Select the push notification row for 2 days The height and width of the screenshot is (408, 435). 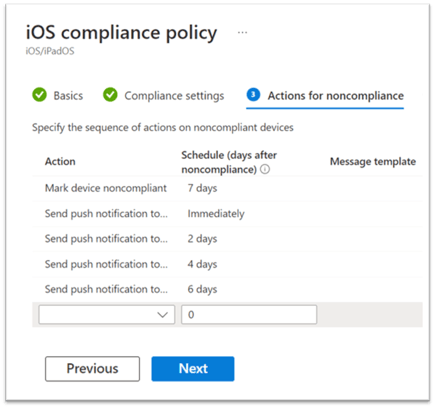227,239
